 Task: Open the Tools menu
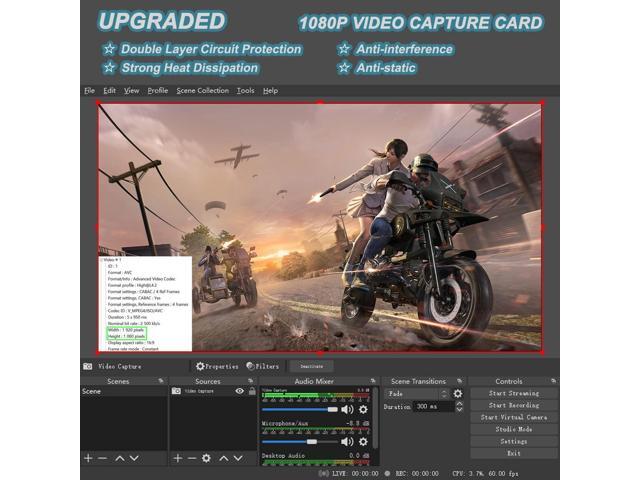pos(245,91)
